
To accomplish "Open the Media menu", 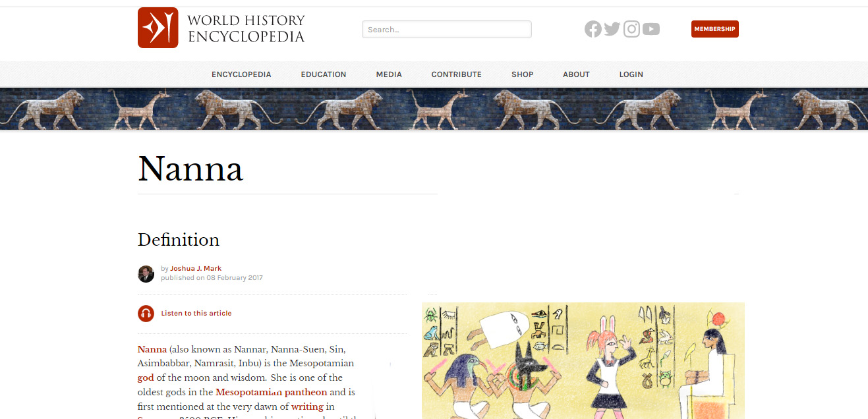I will click(389, 74).
